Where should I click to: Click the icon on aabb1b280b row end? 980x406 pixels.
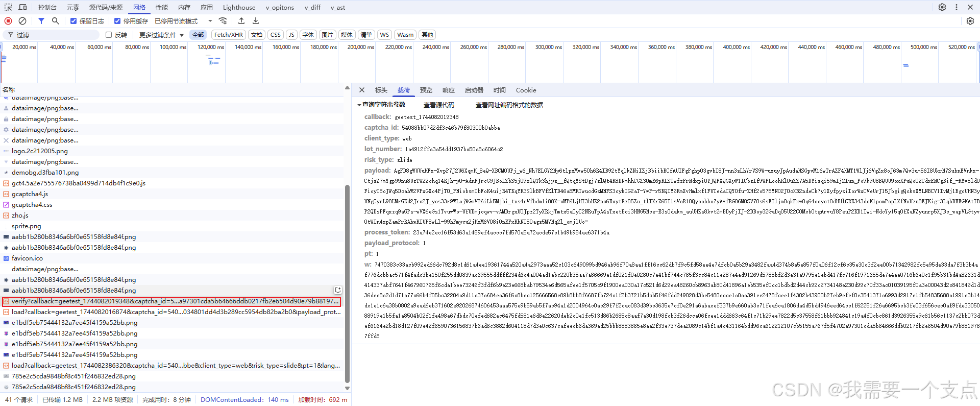click(x=338, y=290)
